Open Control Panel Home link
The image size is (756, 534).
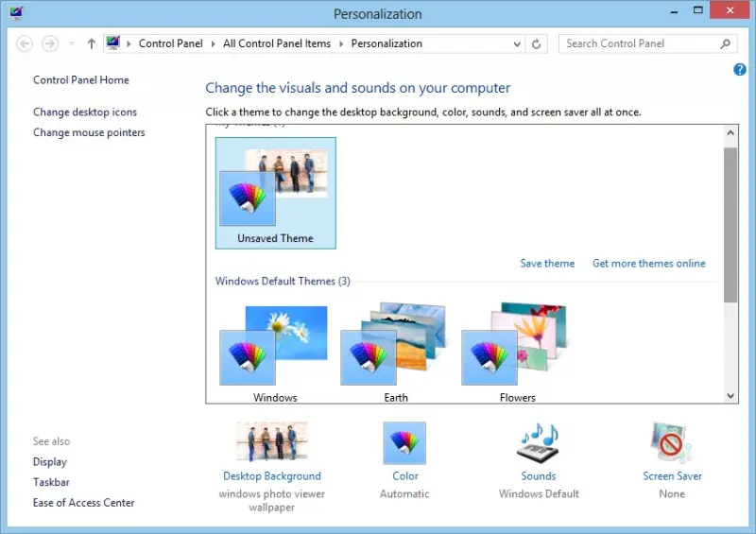click(81, 80)
